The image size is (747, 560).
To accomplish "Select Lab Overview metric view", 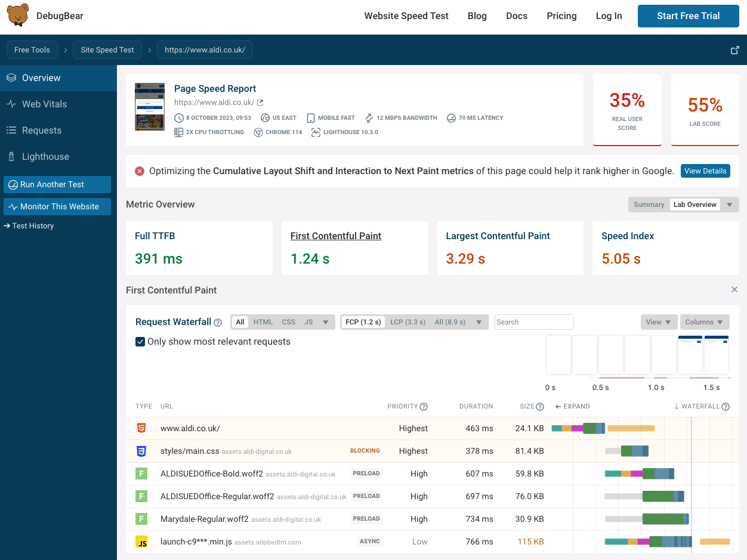I will click(694, 205).
